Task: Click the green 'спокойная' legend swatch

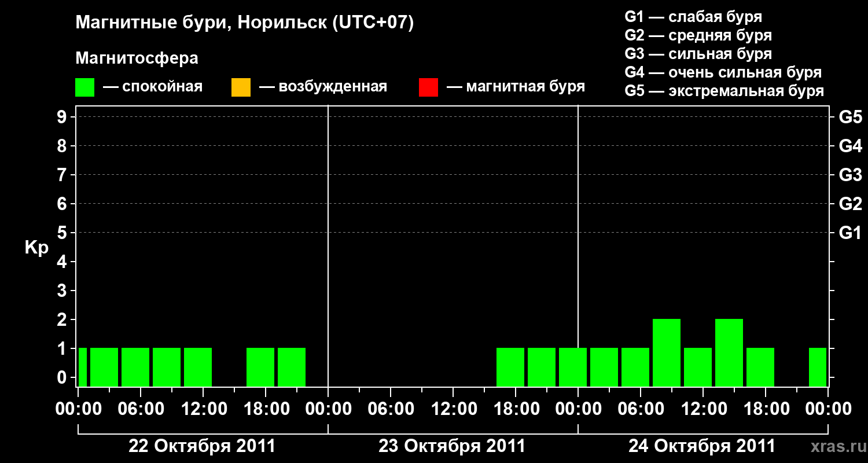Action: [x=85, y=87]
